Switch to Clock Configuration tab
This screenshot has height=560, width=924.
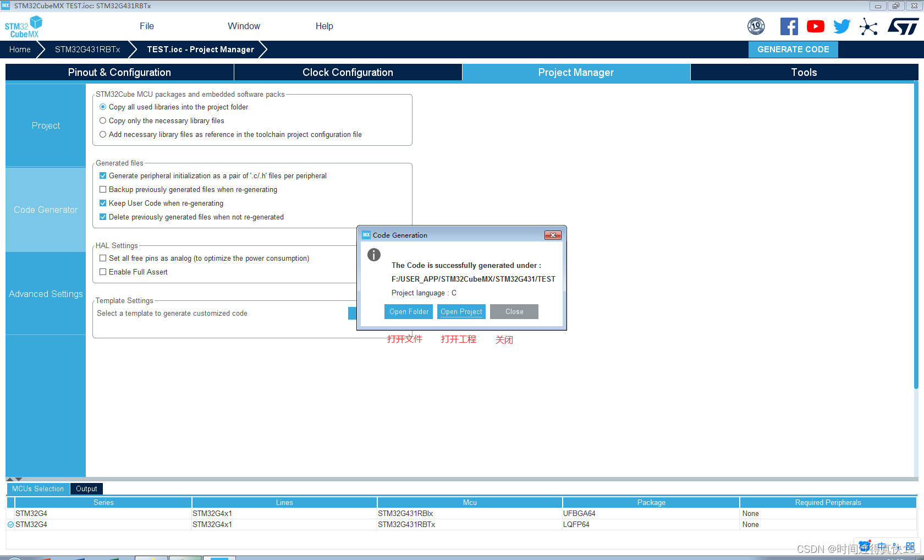(x=348, y=73)
